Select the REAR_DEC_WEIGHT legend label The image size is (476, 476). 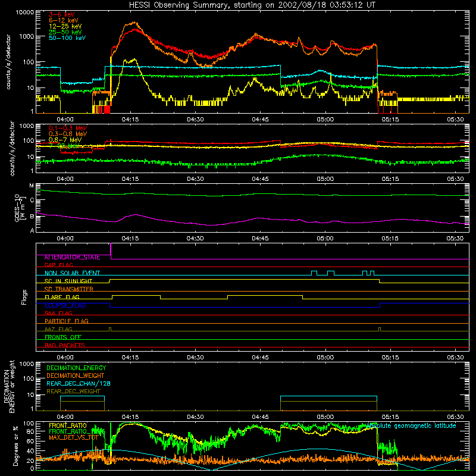[73, 392]
